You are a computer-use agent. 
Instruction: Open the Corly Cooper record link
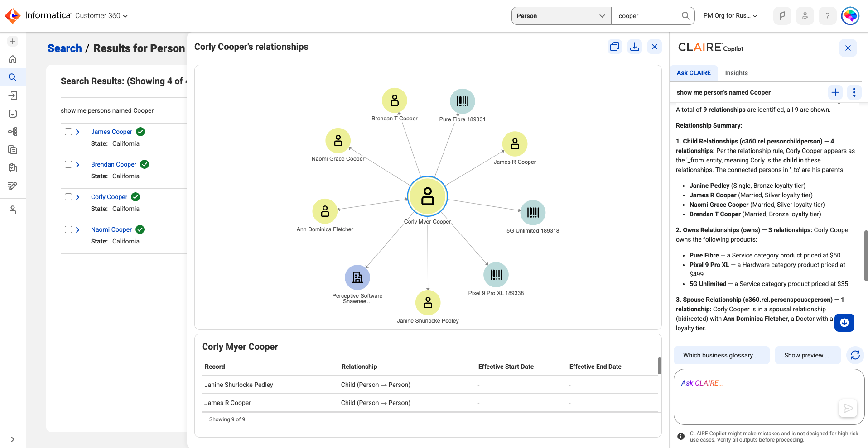point(109,197)
